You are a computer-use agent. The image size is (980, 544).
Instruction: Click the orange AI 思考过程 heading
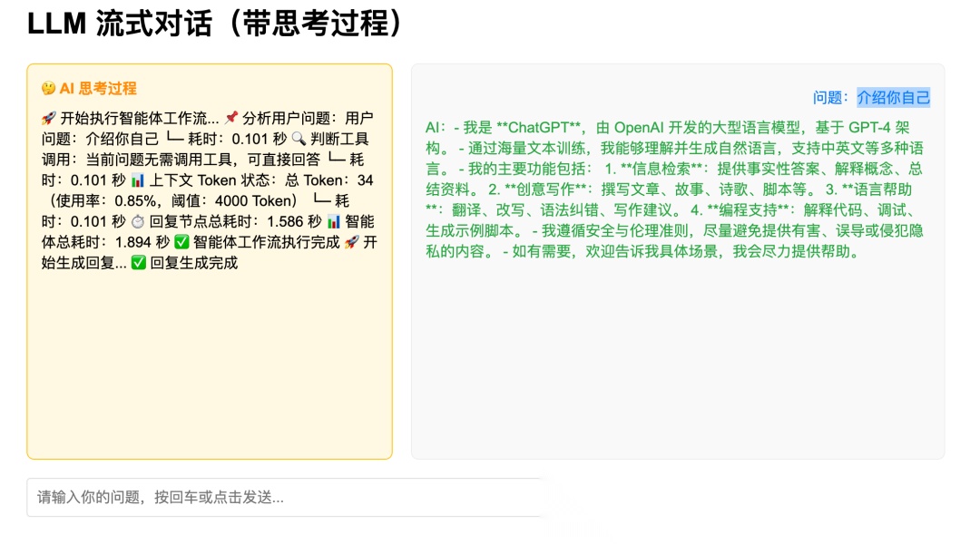coord(98,88)
